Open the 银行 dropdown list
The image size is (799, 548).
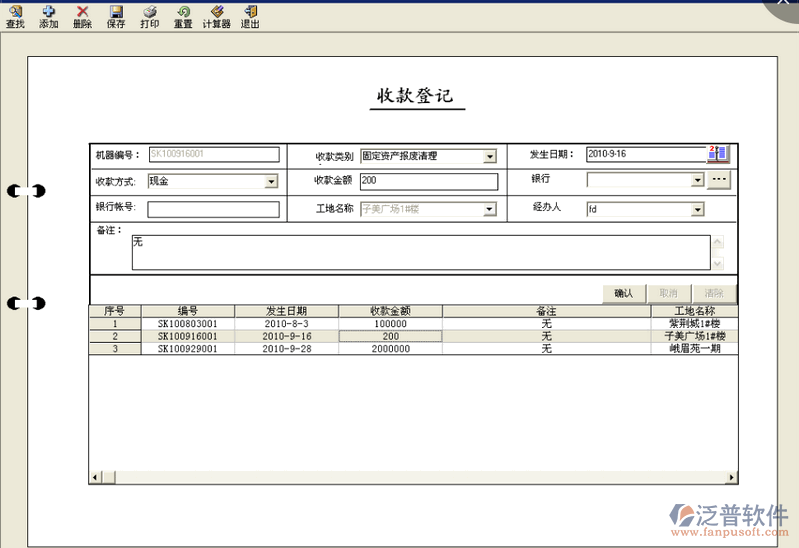(x=697, y=181)
